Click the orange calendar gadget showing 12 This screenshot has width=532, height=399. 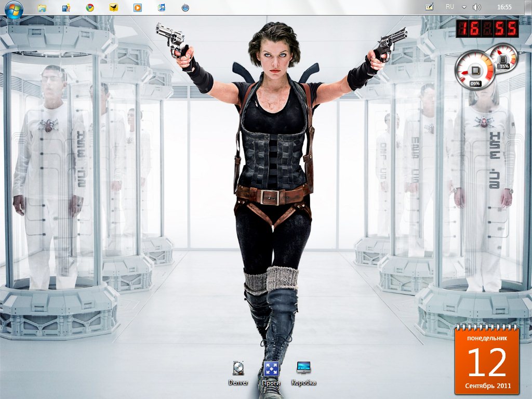click(x=486, y=361)
